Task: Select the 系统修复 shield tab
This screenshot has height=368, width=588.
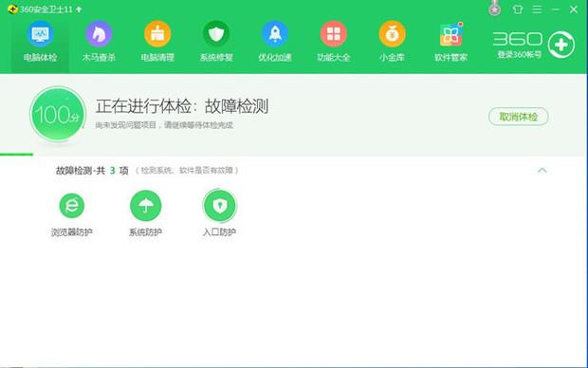Action: [216, 42]
